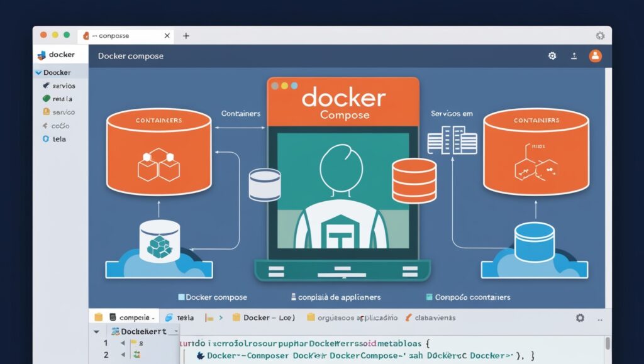Collapse the Dockekerrt file header chevron
Image resolution: width=644 pixels, height=364 pixels.
coord(95,331)
